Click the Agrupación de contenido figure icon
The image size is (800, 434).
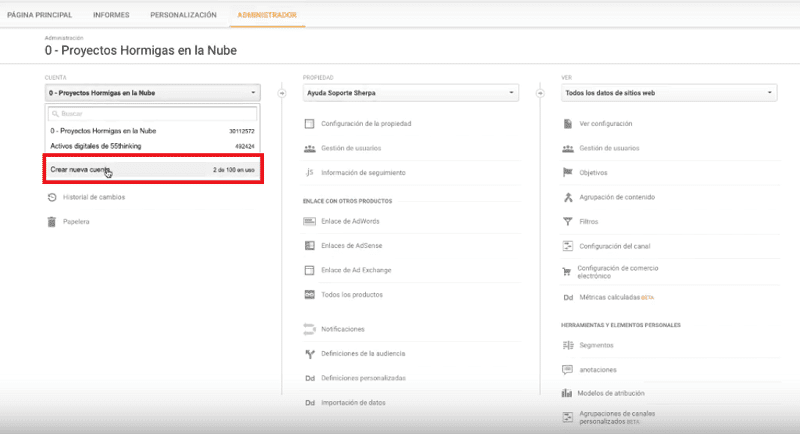[x=568, y=197]
